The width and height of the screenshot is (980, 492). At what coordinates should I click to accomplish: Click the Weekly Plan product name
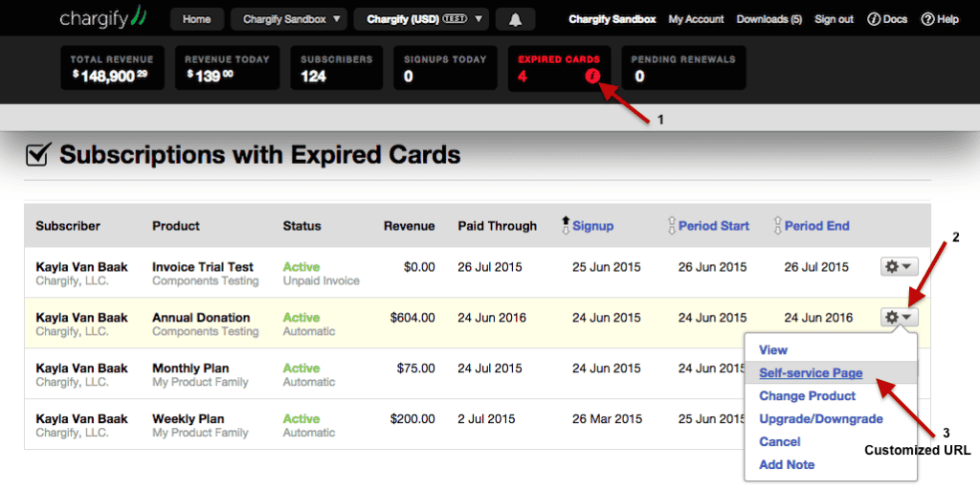[189, 419]
